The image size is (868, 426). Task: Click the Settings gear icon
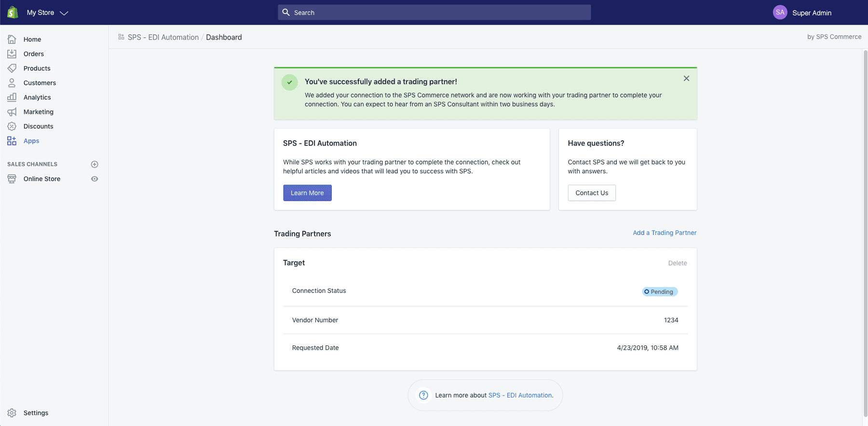click(12, 412)
